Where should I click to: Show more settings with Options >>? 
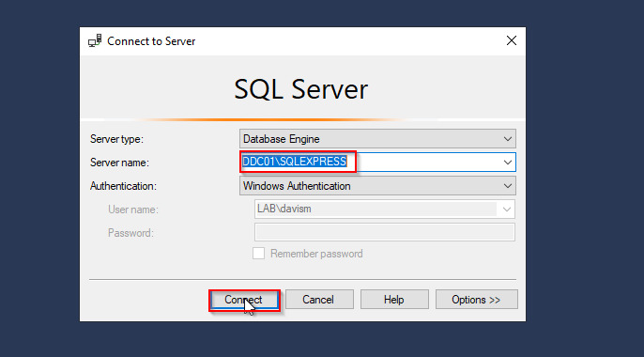(x=477, y=300)
